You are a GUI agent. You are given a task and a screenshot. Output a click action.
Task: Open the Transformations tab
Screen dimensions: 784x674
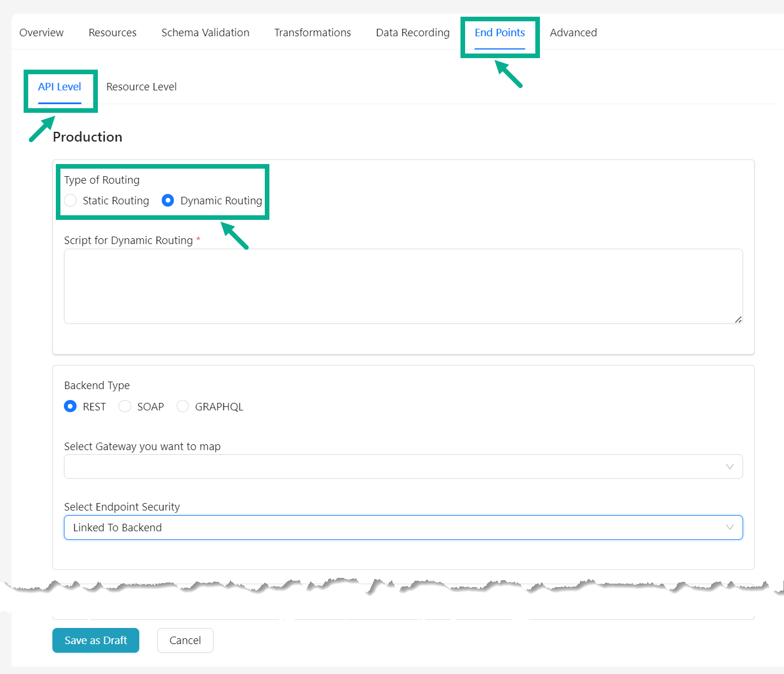click(312, 33)
